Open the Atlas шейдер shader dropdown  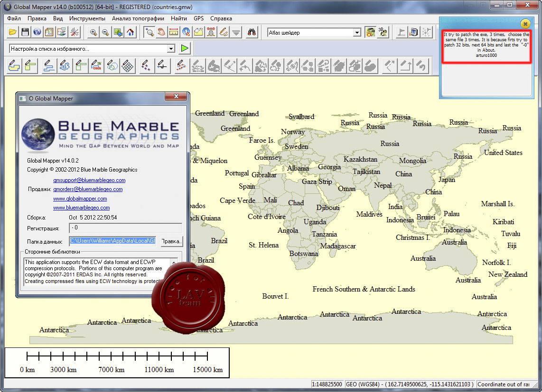coord(357,32)
